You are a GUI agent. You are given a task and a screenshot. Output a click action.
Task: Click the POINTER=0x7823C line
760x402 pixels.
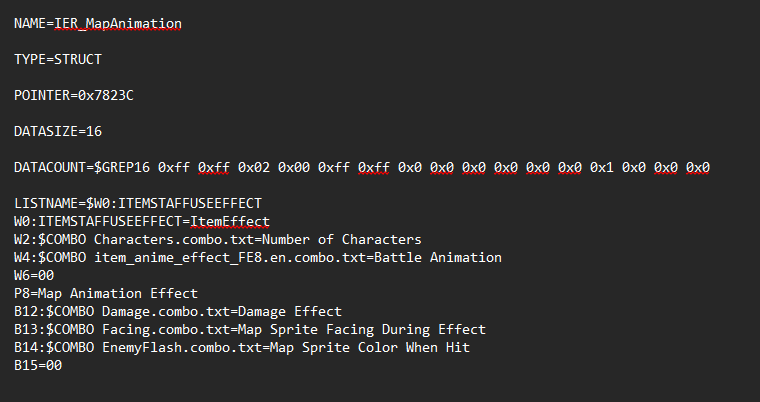74,95
